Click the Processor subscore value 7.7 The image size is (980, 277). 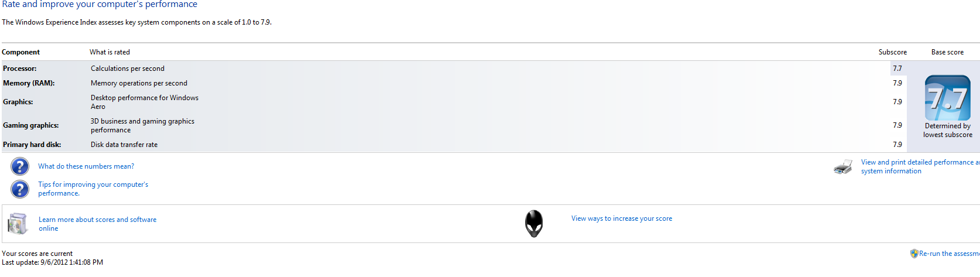coord(897,69)
